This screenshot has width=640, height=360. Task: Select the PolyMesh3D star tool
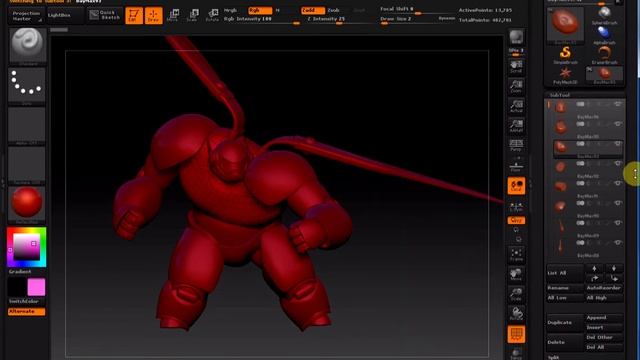click(565, 75)
